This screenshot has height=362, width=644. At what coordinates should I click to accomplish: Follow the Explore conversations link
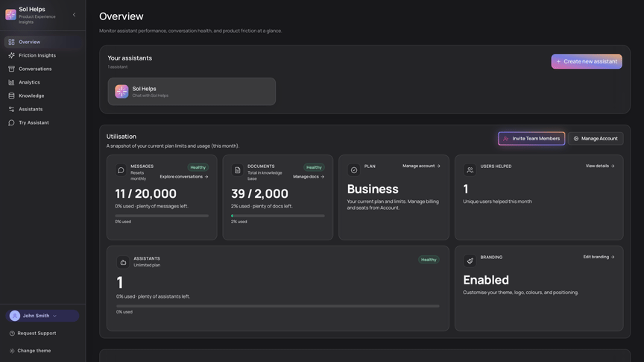tap(183, 177)
